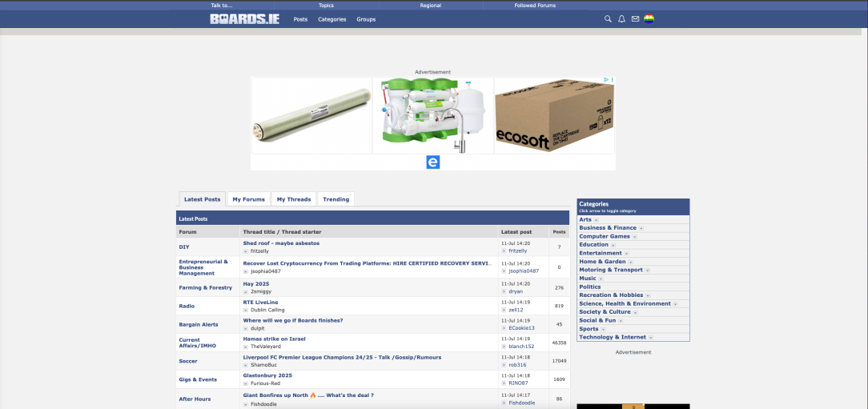Click the ecosoft cardboard box ad image
Screen dimensions: 868x409
tap(554, 116)
